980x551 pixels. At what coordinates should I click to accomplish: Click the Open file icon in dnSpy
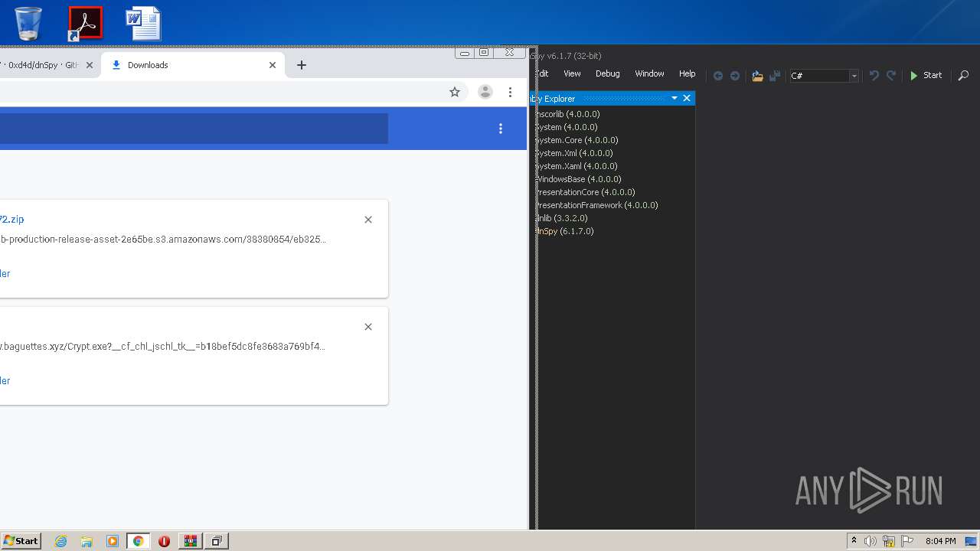757,76
